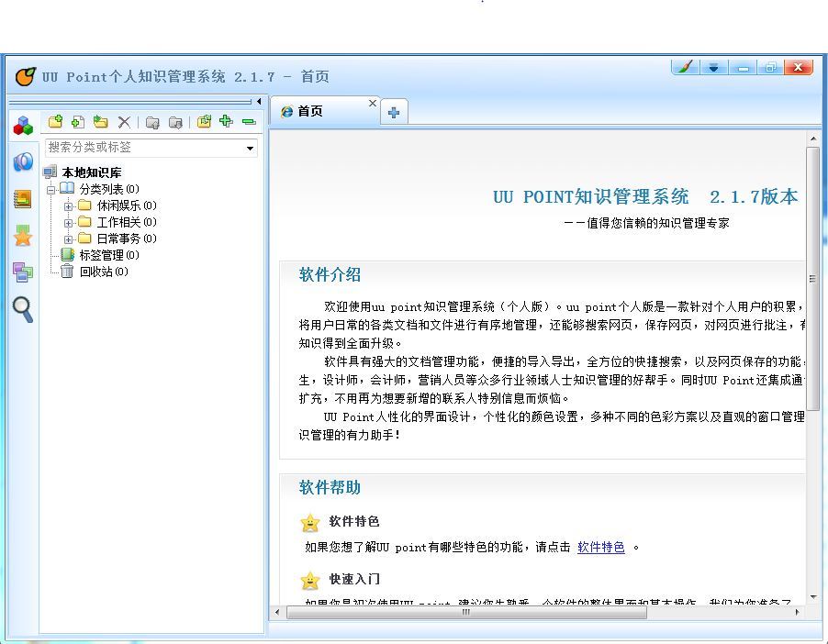Click the green plus expand-all toolbar icon
The image size is (828, 644).
pos(226,121)
